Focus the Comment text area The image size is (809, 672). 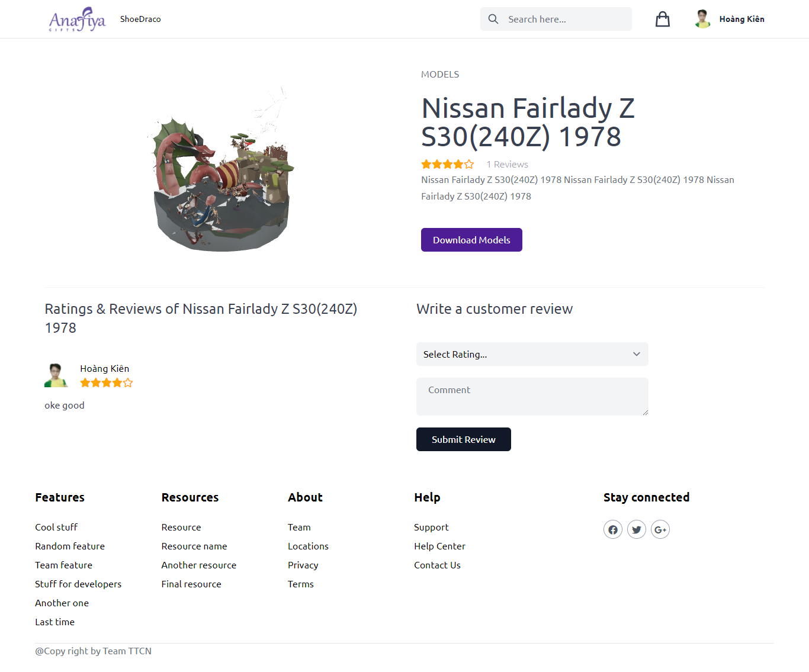coord(532,397)
